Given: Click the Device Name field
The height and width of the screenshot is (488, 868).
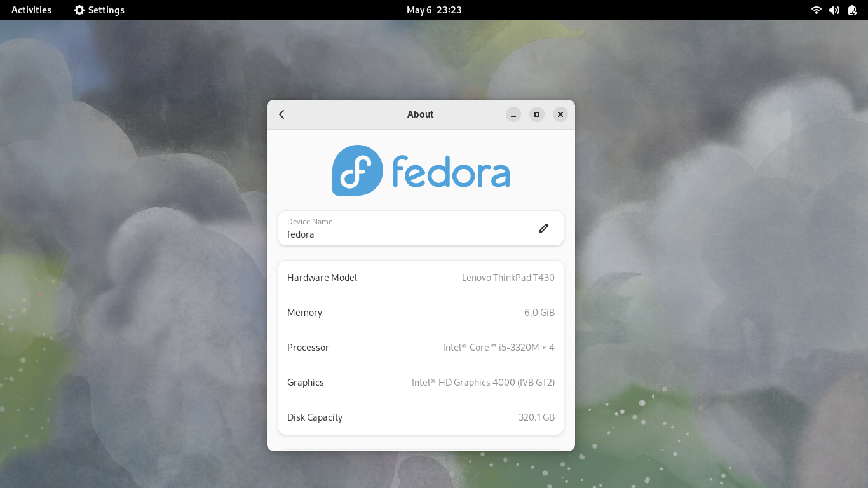Looking at the screenshot, I should pos(421,228).
